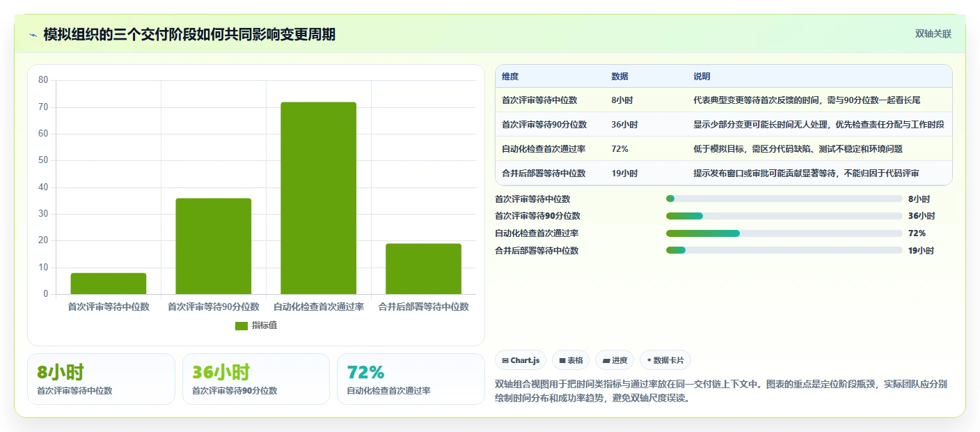
Task: Click the lightning icon beside the title
Action: [x=33, y=34]
